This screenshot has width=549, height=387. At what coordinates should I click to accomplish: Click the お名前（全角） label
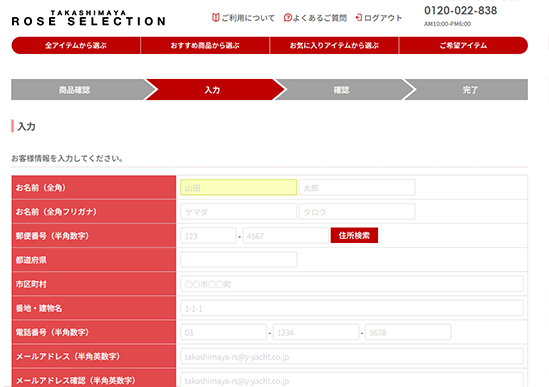coord(41,188)
